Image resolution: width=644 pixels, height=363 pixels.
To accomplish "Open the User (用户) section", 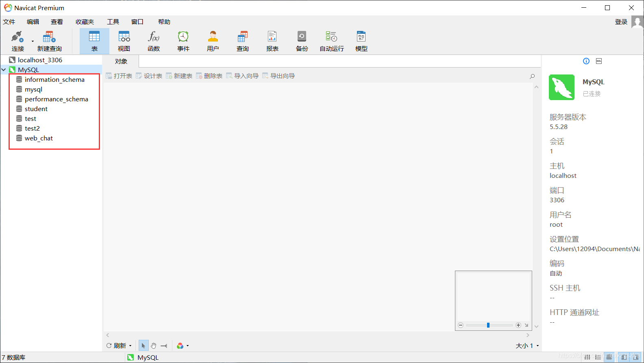I will pyautogui.click(x=213, y=41).
